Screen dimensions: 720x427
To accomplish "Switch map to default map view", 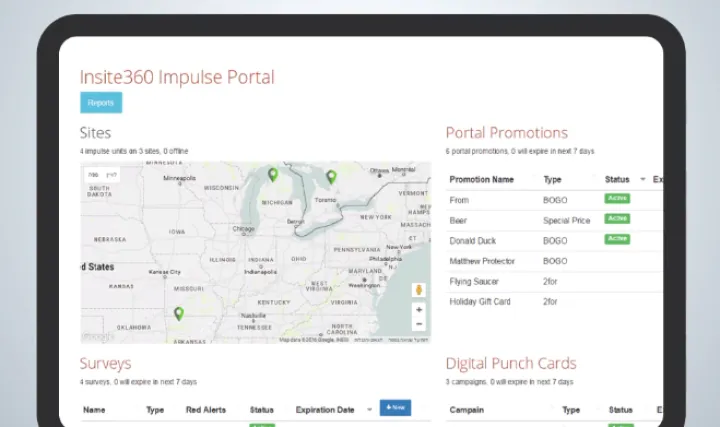I will click(93, 175).
